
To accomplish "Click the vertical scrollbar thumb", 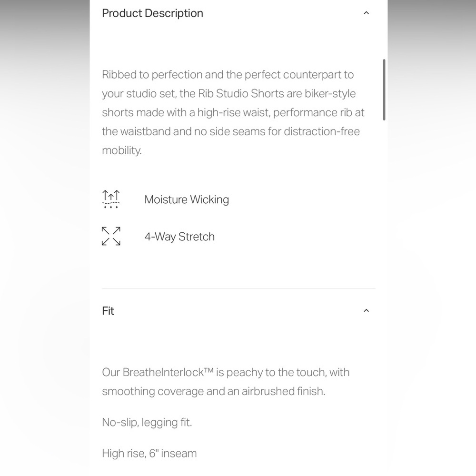I will pos(384,90).
